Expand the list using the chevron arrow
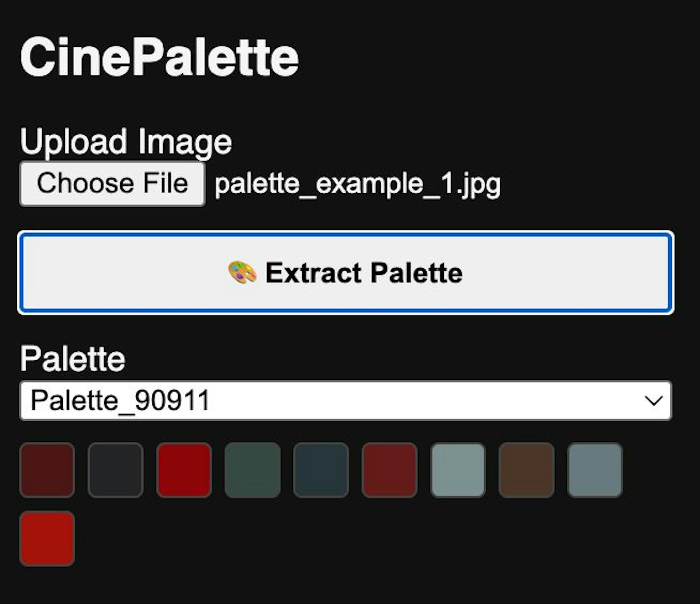The width and height of the screenshot is (700, 604). (x=653, y=400)
